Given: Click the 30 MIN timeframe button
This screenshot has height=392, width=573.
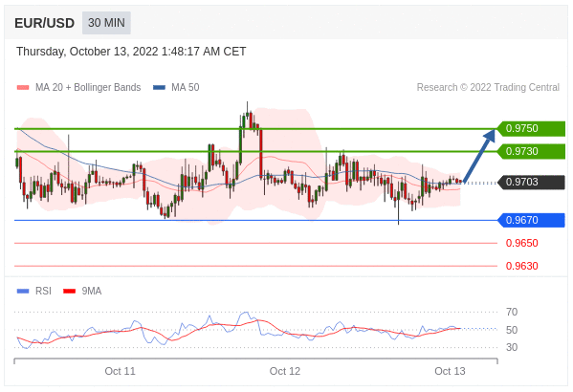Looking at the screenshot, I should pyautogui.click(x=106, y=23).
